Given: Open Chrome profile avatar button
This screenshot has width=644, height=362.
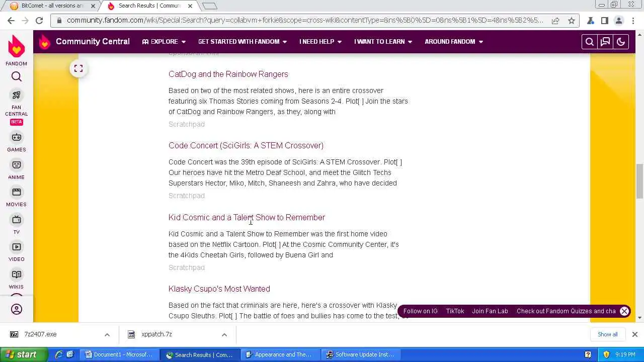Looking at the screenshot, I should [x=619, y=21].
